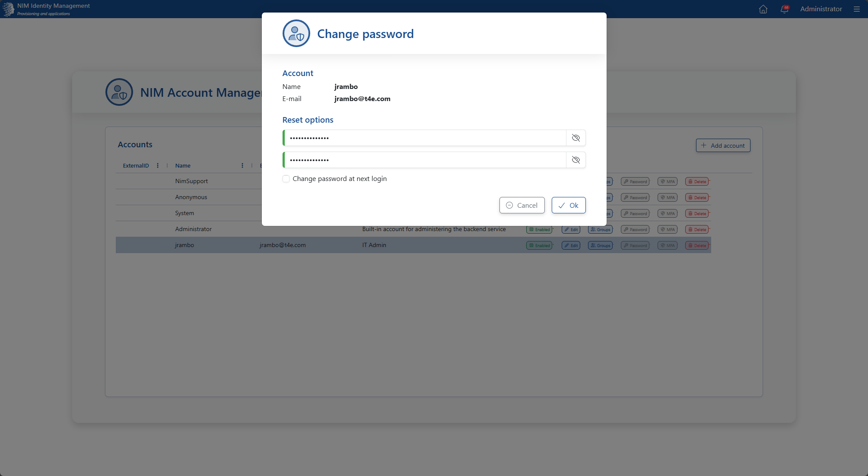868x476 pixels.
Task: Select the NimSupport row name
Action: (191, 181)
